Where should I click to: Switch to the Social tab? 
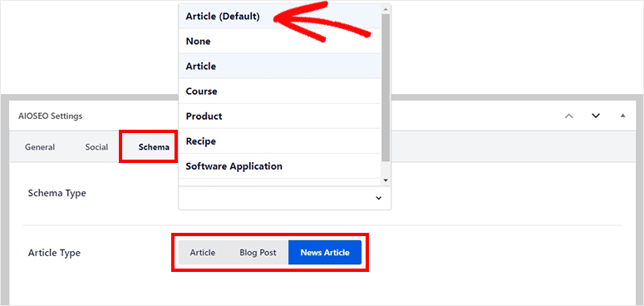pyautogui.click(x=96, y=147)
